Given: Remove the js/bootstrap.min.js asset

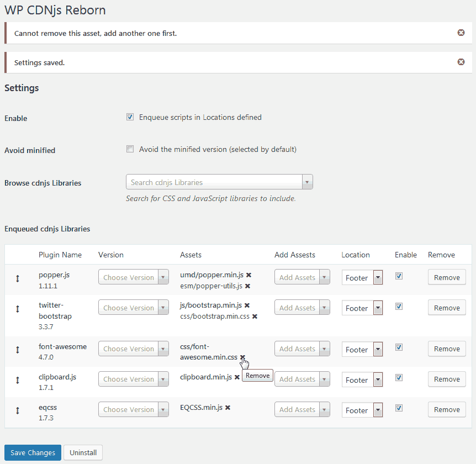Looking at the screenshot, I should 247,305.
